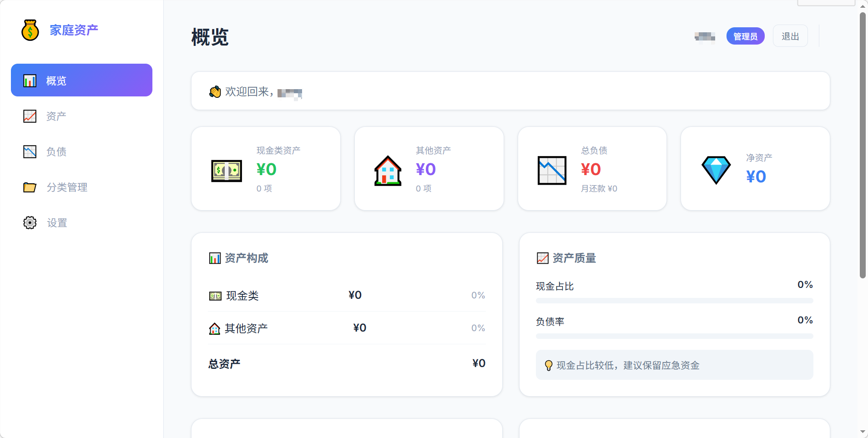Click the 家庭资产 app title
The height and width of the screenshot is (438, 868).
pyautogui.click(x=74, y=30)
